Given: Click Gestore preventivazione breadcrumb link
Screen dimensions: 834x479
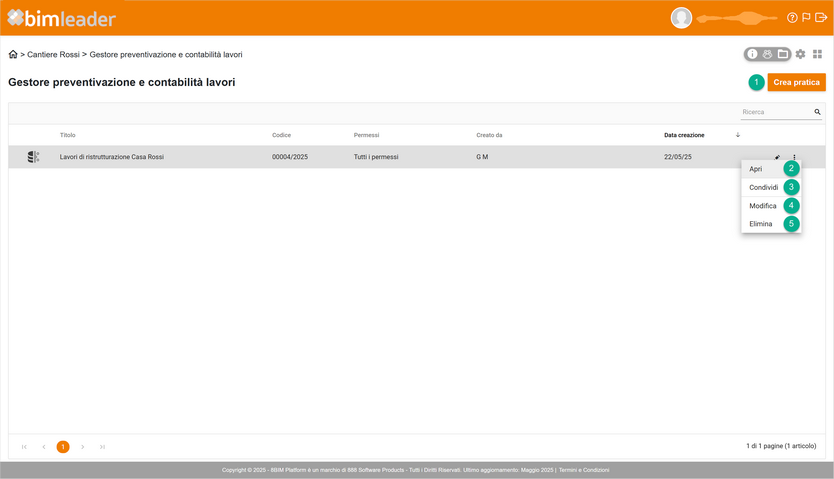Looking at the screenshot, I should [x=166, y=54].
